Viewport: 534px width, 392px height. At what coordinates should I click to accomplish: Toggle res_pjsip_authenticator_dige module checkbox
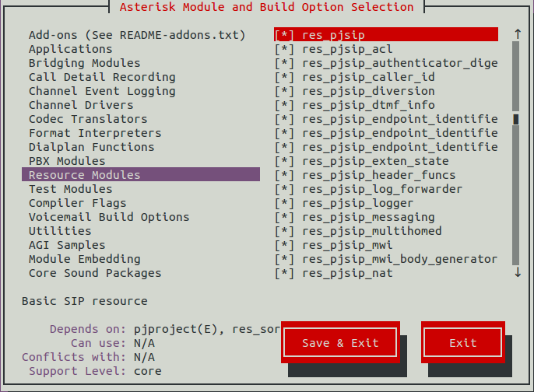[x=284, y=63]
